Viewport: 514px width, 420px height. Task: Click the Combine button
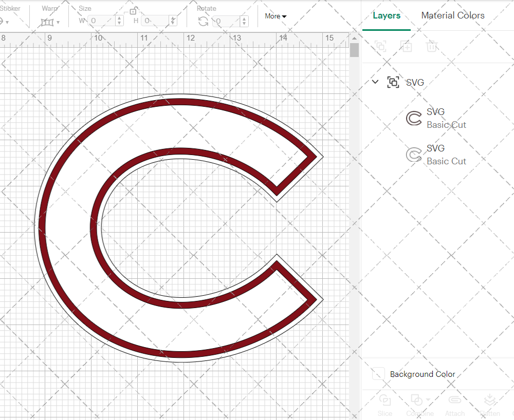420,405
